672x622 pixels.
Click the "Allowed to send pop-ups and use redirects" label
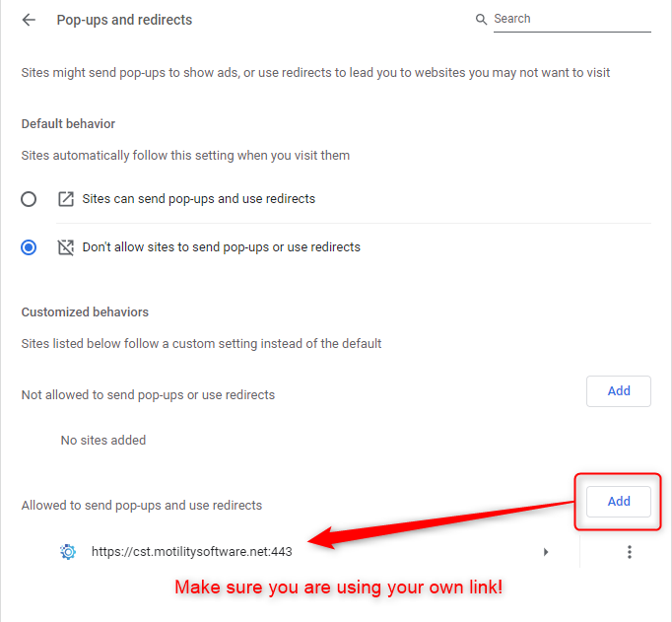(x=142, y=506)
